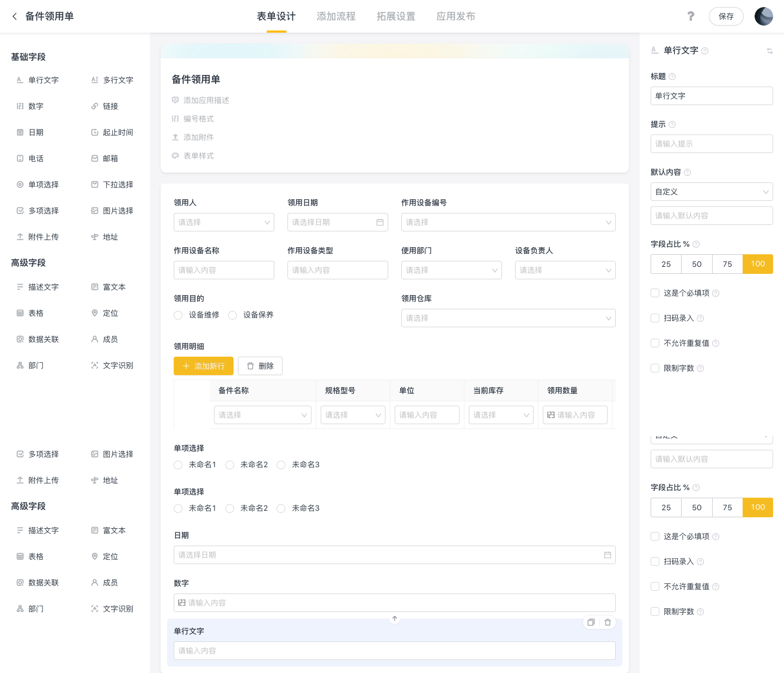Show help tooltip next to 默认内容 label

coord(687,172)
